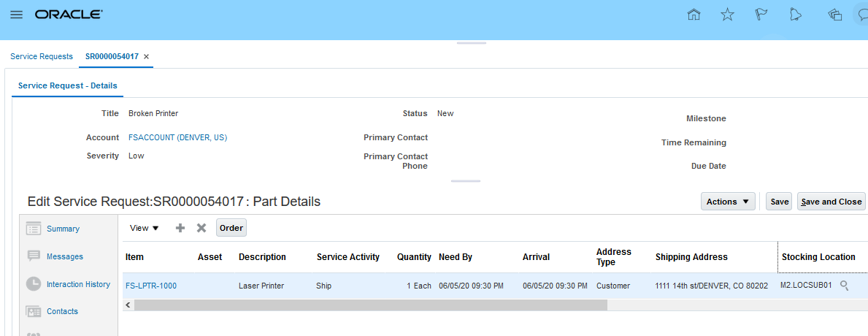Click the delete row X icon
The image size is (868, 336).
[x=201, y=228]
